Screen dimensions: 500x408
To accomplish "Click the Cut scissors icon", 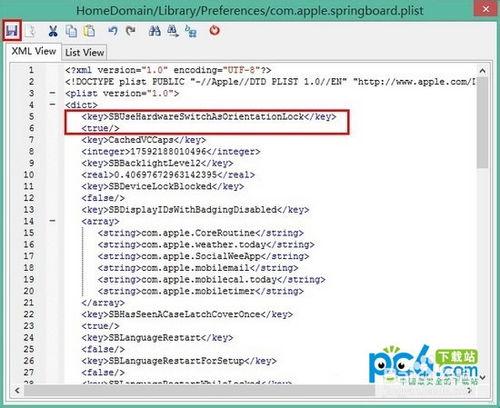I will (53, 31).
